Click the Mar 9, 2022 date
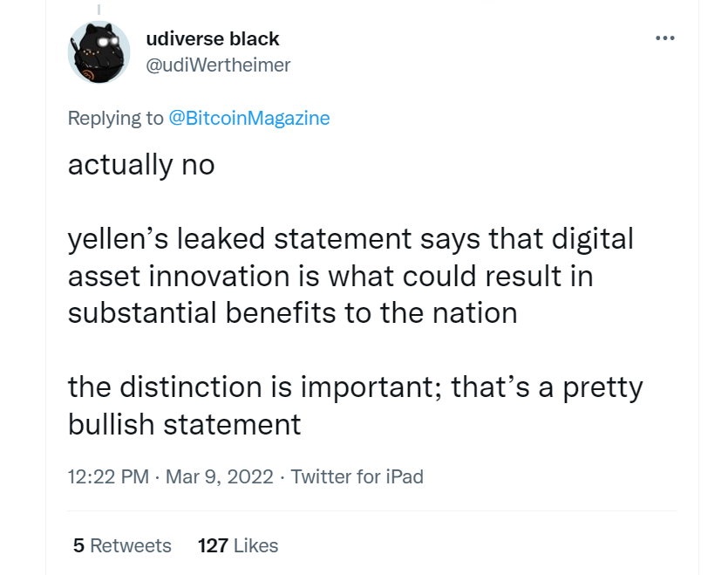Image resolution: width=728 pixels, height=575 pixels. pyautogui.click(x=208, y=476)
